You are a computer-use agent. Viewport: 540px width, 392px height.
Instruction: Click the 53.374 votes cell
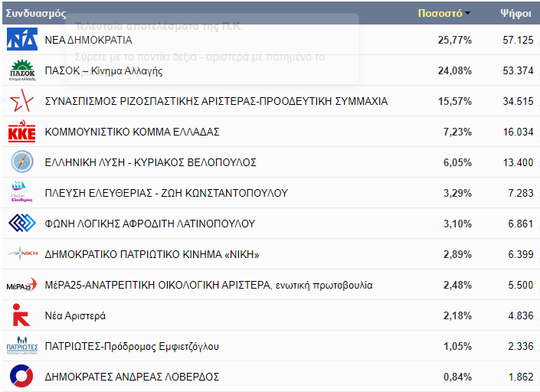[518, 71]
